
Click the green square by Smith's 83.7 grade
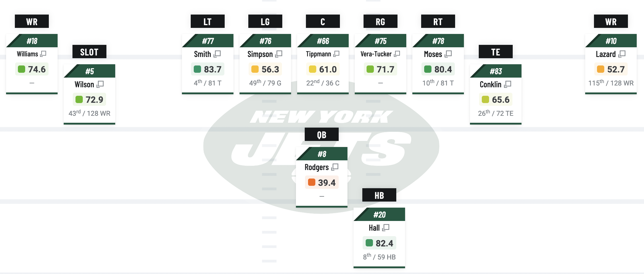pyautogui.click(x=197, y=69)
